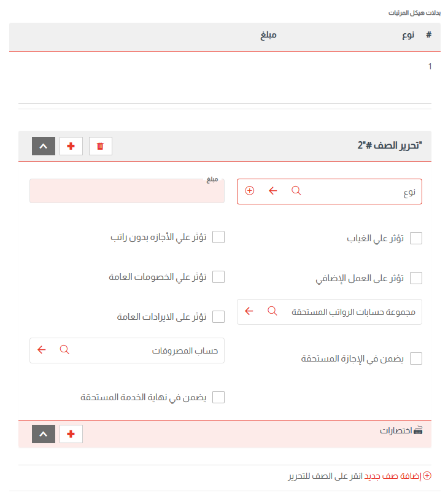Check يضمن في نهاية الخدمة المستحقة

click(218, 397)
